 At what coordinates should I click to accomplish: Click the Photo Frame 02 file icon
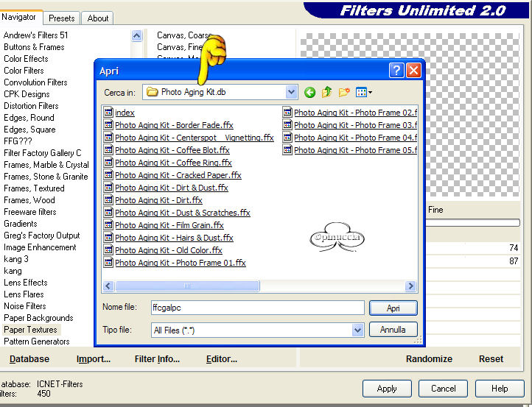[x=287, y=112]
